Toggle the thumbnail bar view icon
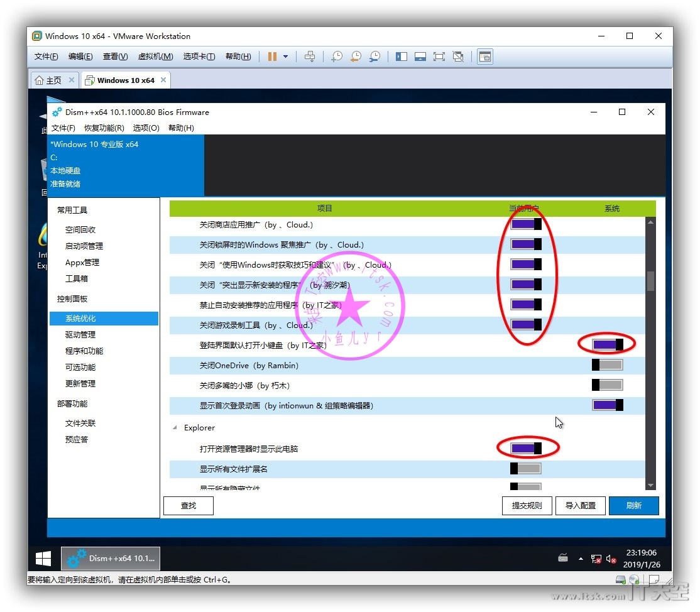700x612 pixels. [420, 57]
